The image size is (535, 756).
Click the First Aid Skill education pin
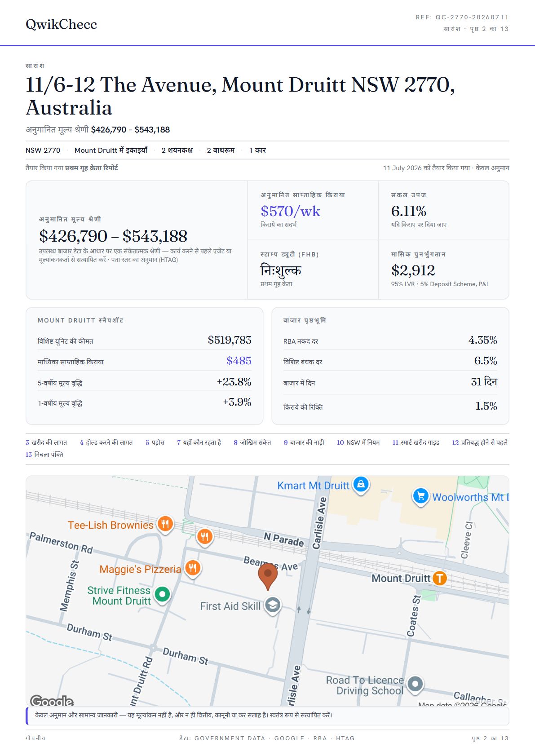coord(273,606)
